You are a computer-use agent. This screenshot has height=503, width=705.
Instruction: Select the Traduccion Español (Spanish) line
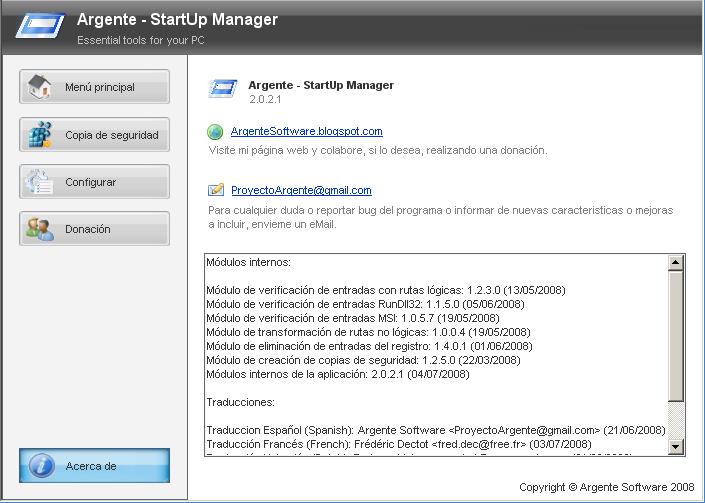click(436, 430)
